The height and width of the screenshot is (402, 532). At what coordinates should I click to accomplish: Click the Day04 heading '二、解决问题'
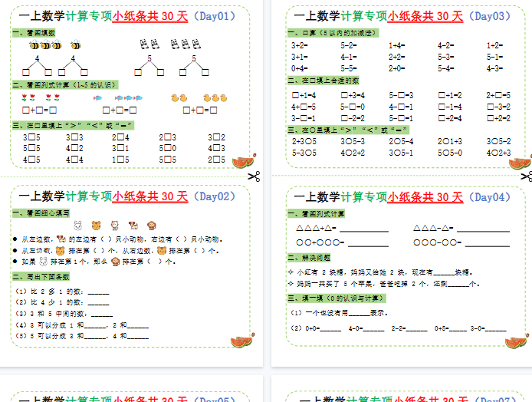click(x=309, y=258)
